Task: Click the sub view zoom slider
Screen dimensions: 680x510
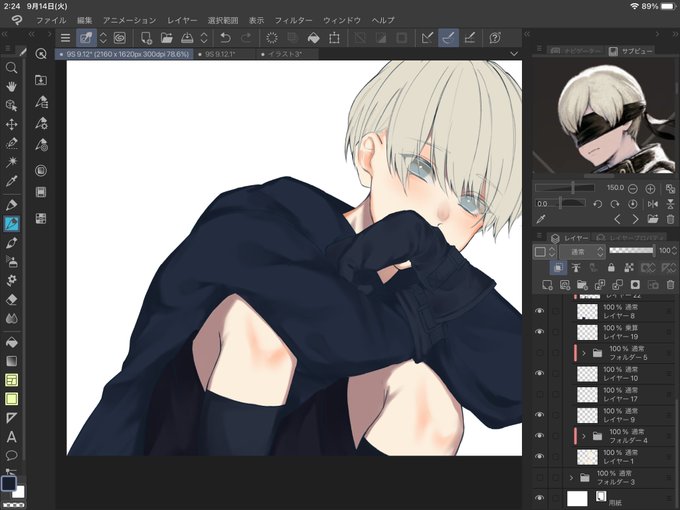Action: 565,188
